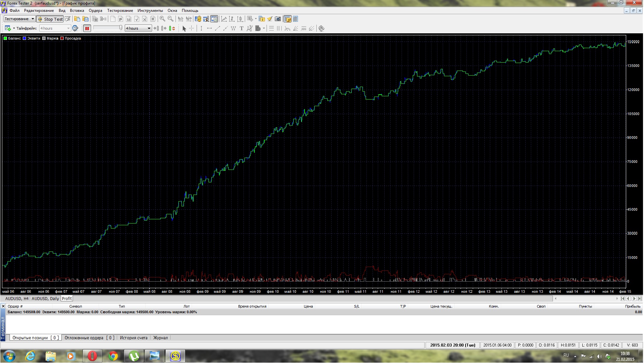
Task: Open the Файл menu
Action: pos(15,10)
